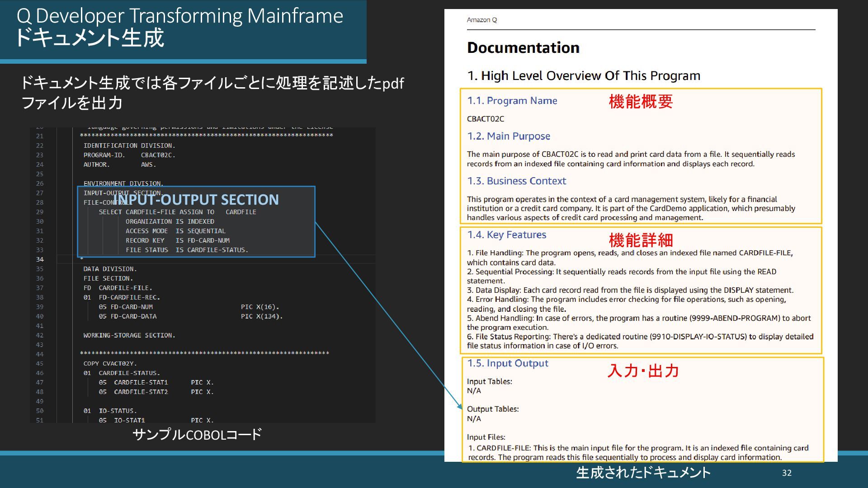Select the '1.1. Program Name' heading
Viewport: 868px width, 488px height.
click(x=512, y=101)
